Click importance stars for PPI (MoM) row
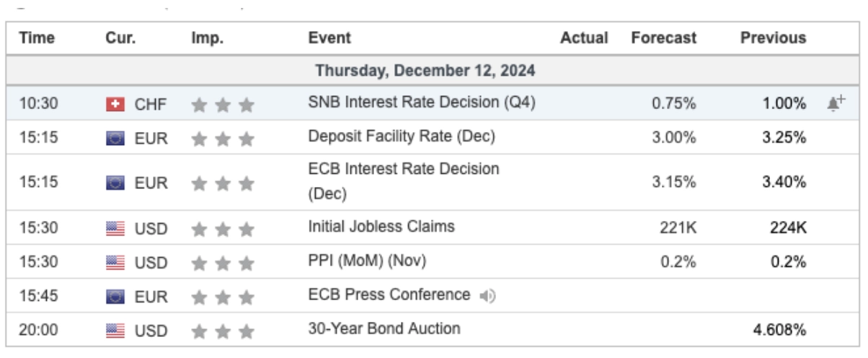The height and width of the screenshot is (358, 868). (223, 263)
